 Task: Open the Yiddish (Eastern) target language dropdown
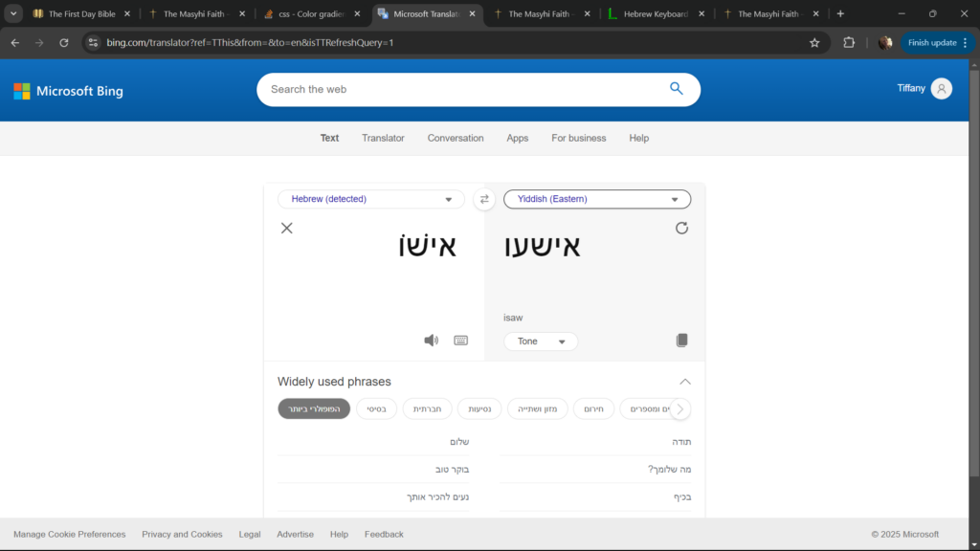[597, 199]
